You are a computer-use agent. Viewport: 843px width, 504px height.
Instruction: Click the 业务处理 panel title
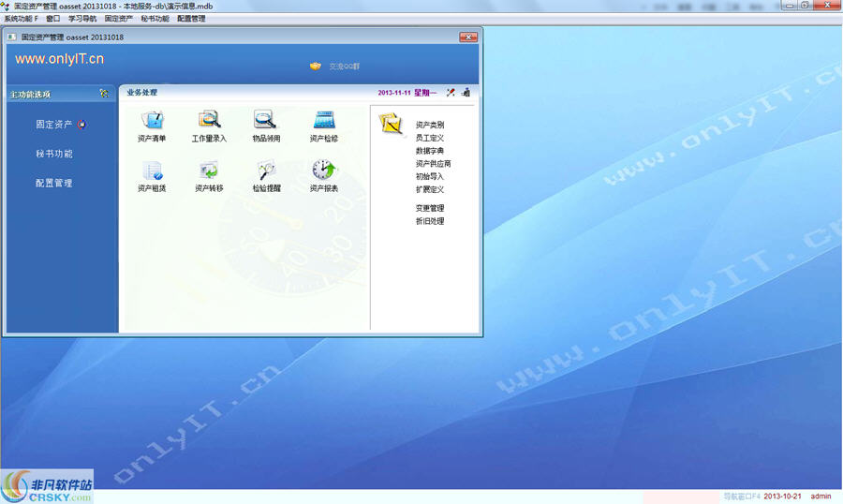pyautogui.click(x=142, y=93)
